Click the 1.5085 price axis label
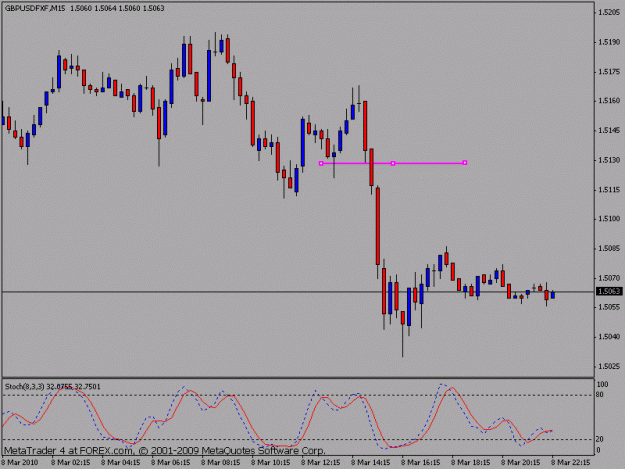The height and width of the screenshot is (469, 625). (x=609, y=249)
